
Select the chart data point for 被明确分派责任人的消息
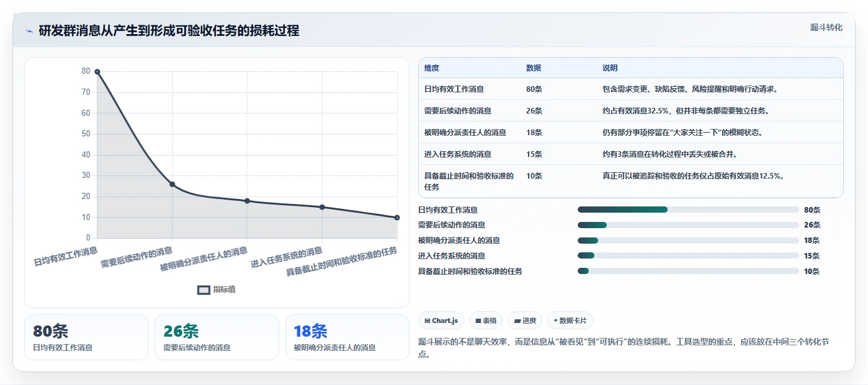(247, 201)
